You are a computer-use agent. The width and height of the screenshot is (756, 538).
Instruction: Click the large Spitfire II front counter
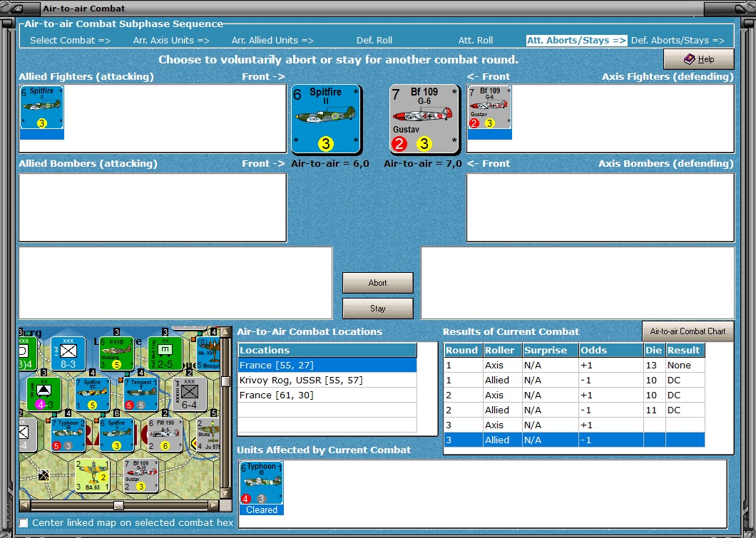[x=326, y=120]
